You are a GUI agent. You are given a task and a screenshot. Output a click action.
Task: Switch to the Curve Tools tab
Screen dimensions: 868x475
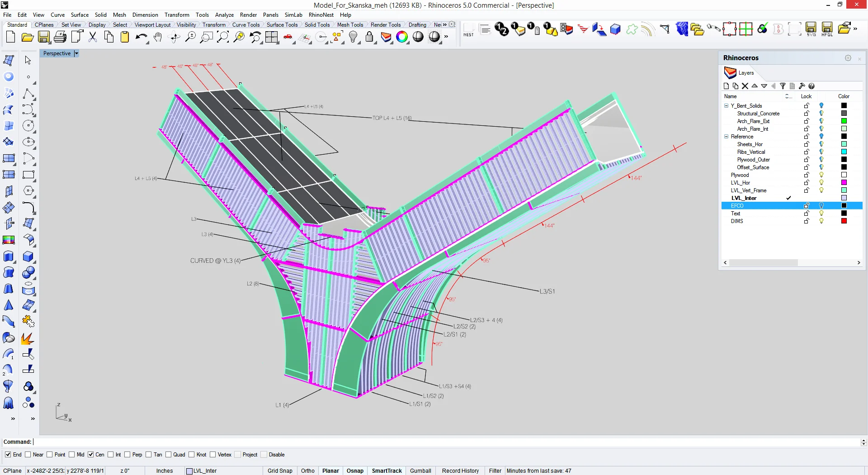246,25
